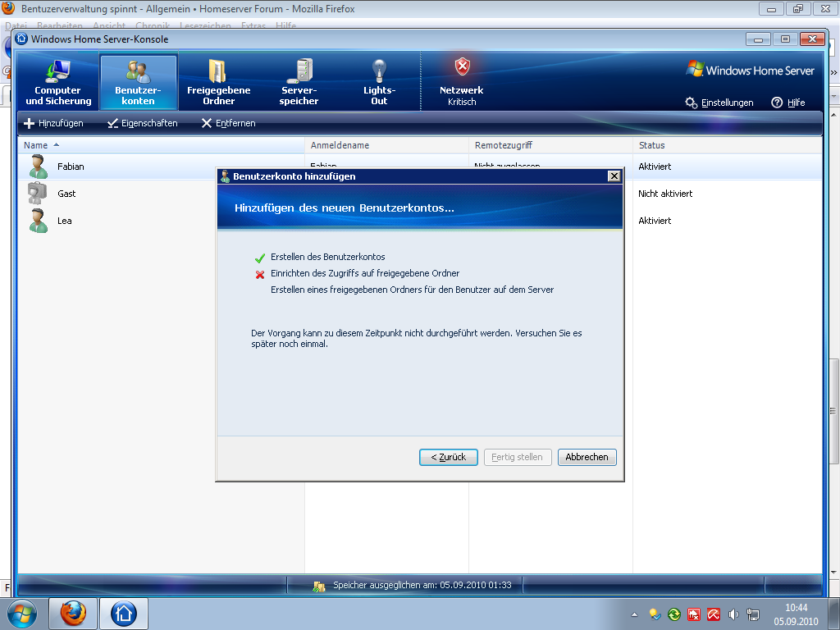
Task: Click Eigenschaften toolbar item
Action: point(143,123)
